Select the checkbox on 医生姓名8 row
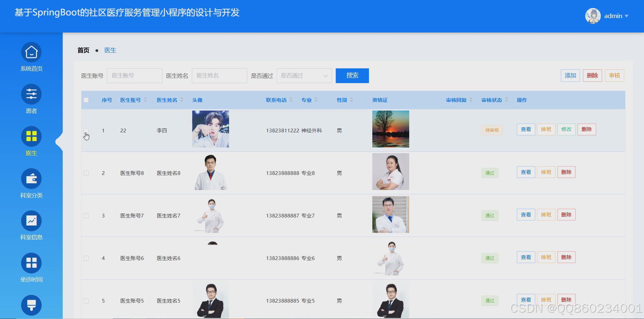The height and width of the screenshot is (319, 644). [86, 173]
